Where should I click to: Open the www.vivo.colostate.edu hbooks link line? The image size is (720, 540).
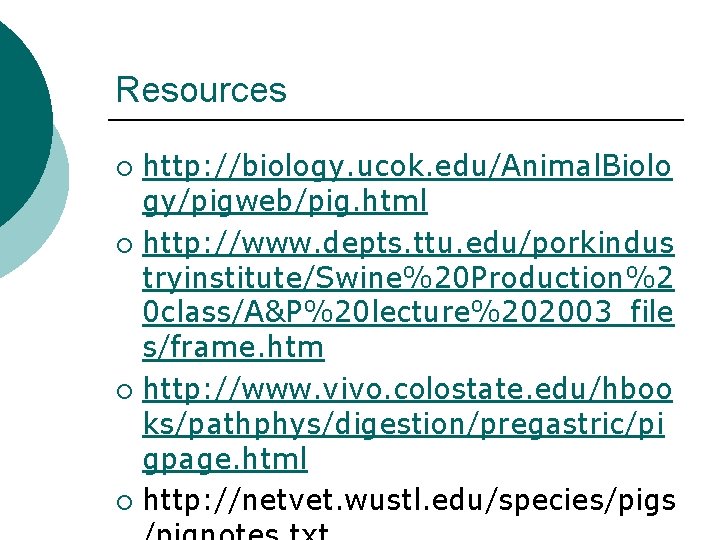[407, 389]
